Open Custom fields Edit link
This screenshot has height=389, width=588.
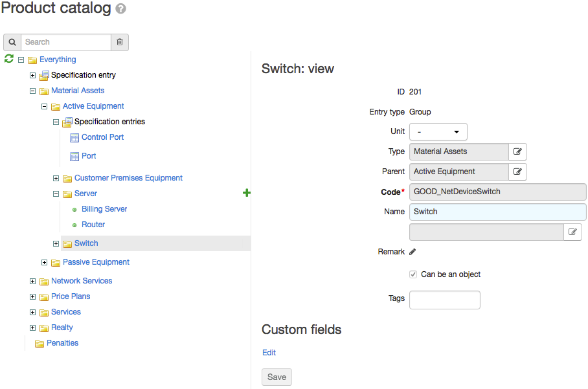(269, 353)
